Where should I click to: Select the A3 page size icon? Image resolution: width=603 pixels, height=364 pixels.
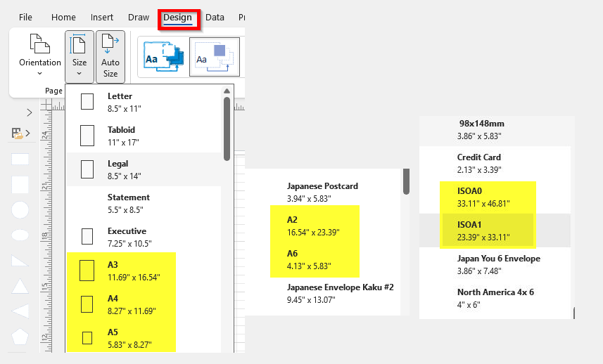(87, 271)
